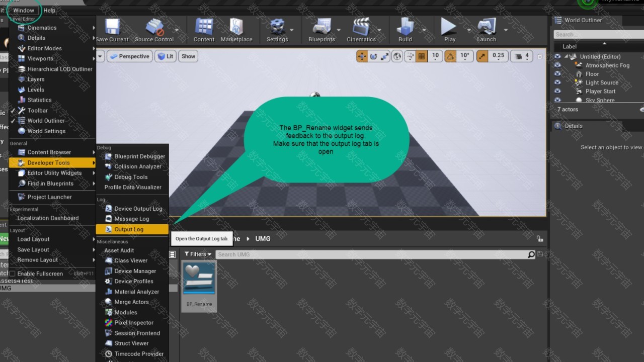Open Content Browser submenu entry

52,152
